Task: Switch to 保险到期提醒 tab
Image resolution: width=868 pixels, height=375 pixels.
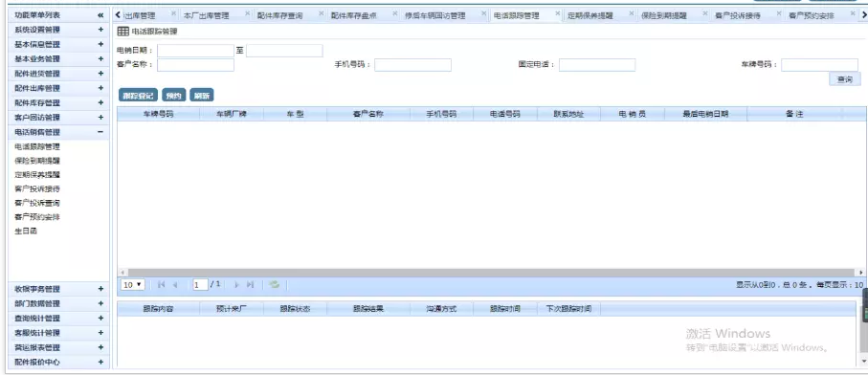Action: pyautogui.click(x=664, y=16)
